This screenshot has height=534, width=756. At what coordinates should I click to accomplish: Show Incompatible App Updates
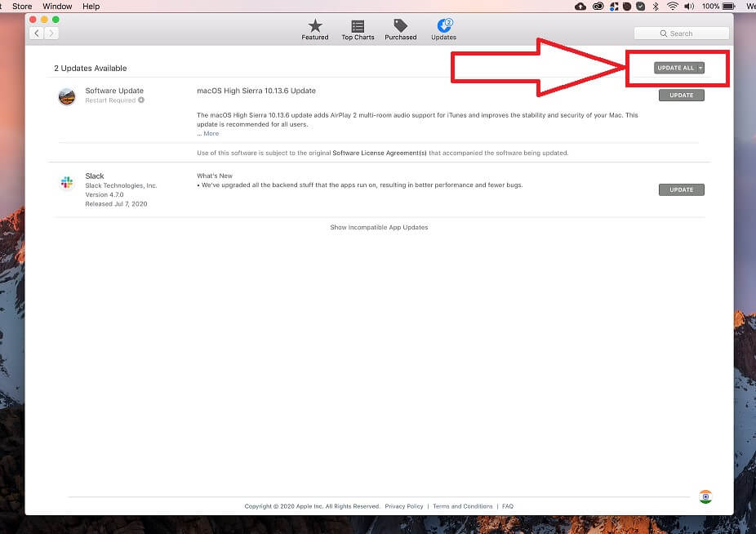point(379,227)
